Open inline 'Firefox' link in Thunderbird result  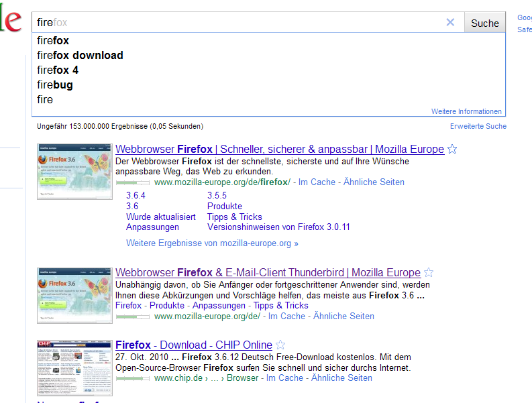coord(128,306)
